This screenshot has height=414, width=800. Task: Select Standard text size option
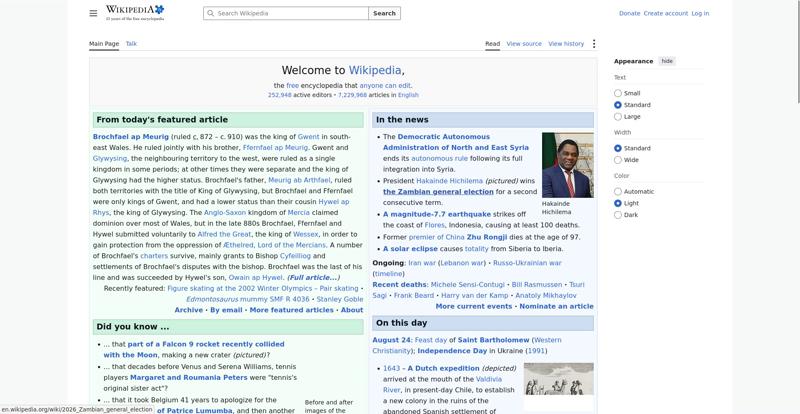[x=618, y=105]
